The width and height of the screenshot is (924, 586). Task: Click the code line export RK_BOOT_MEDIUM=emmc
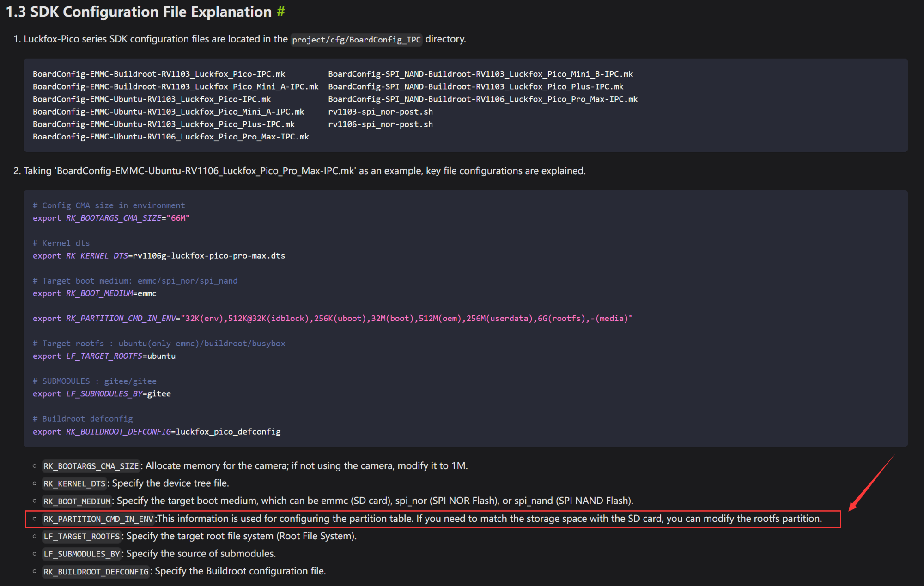[95, 293]
